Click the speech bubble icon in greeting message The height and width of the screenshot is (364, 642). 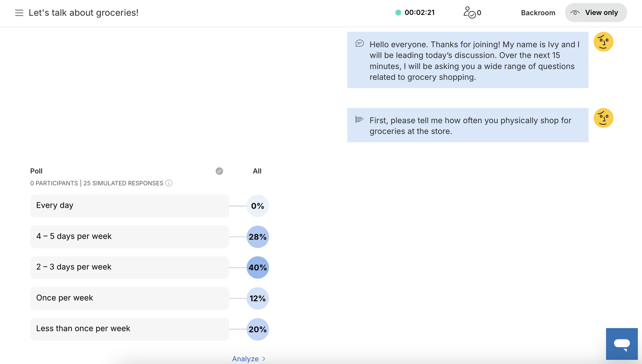[x=360, y=43]
